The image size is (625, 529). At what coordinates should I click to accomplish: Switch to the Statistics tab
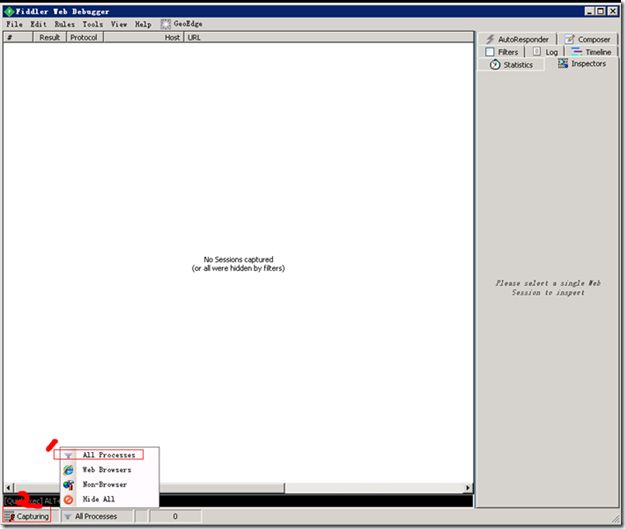click(512, 65)
